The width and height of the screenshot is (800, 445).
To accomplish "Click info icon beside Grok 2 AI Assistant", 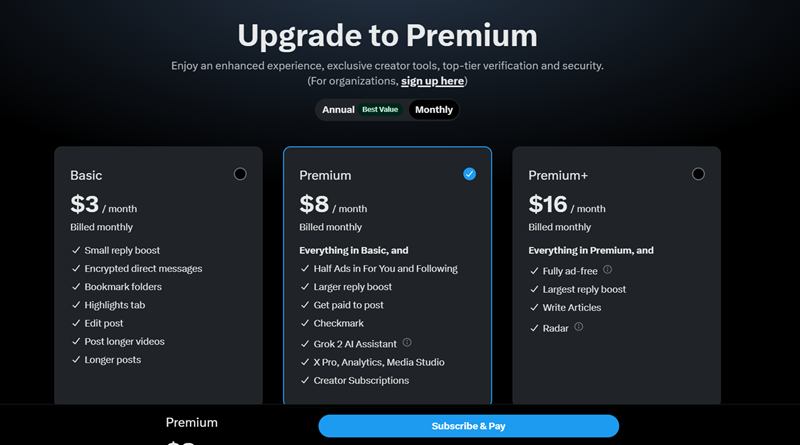I will 407,342.
